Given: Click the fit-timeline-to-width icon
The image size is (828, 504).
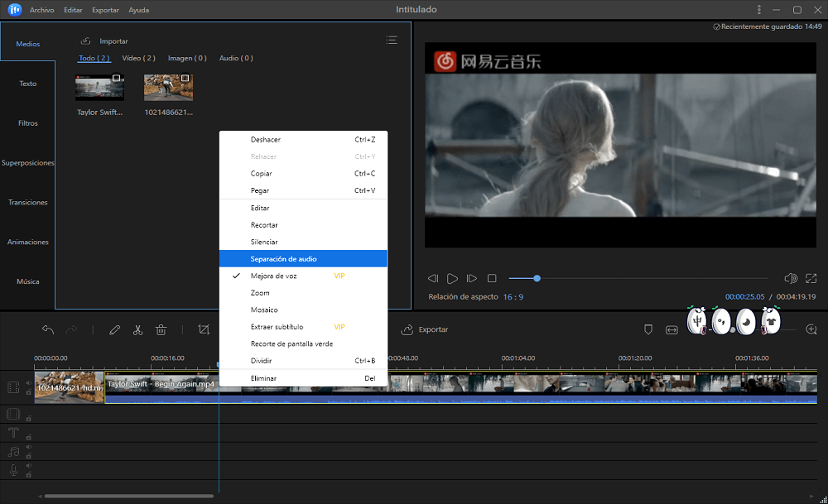Looking at the screenshot, I should pos(672,330).
